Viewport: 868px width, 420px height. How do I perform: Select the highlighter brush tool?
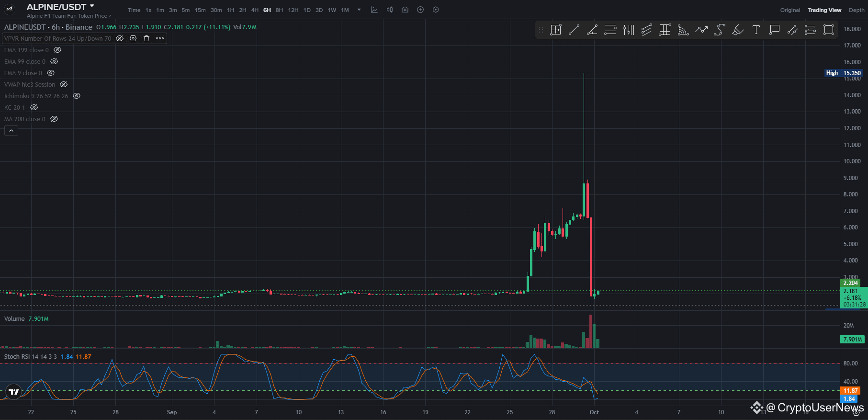pyautogui.click(x=738, y=30)
